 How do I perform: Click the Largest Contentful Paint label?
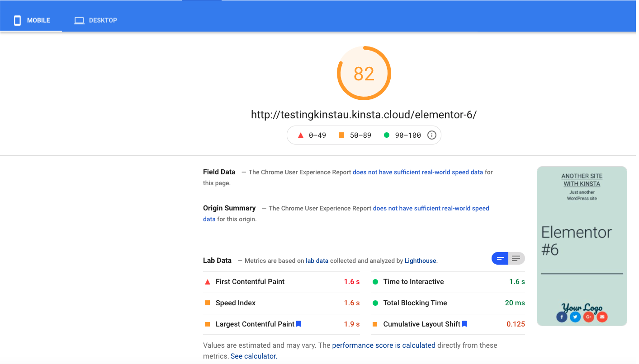255,324
